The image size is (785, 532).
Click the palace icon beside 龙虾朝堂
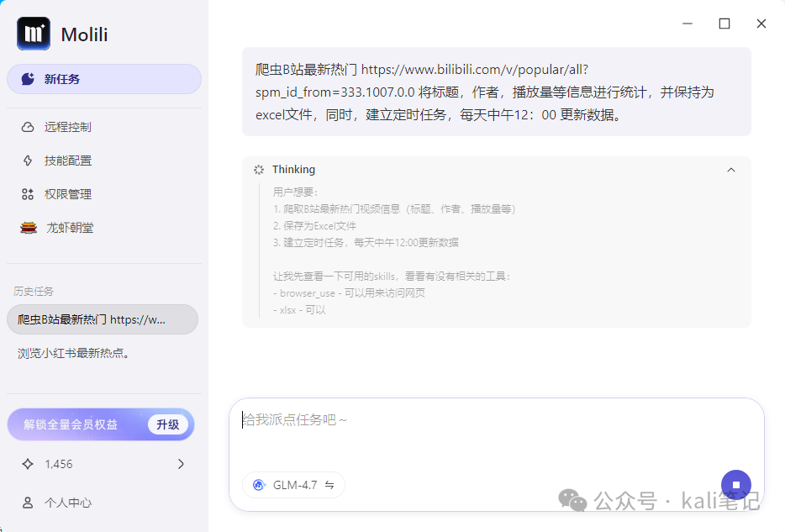click(x=29, y=228)
